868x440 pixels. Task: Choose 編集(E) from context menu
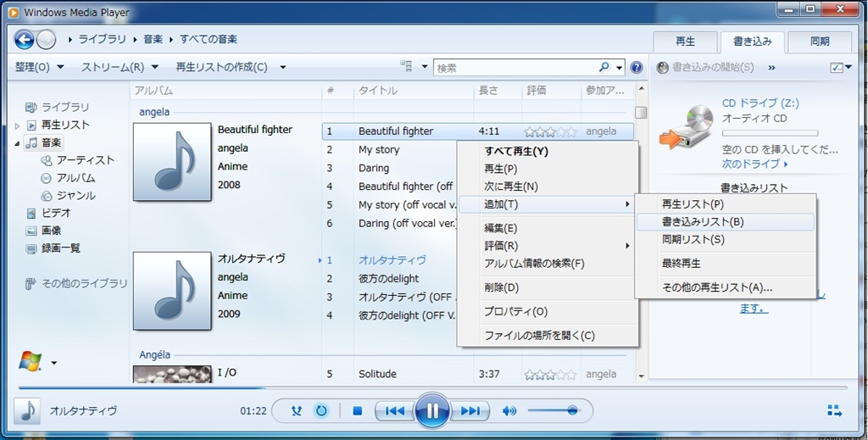tap(548, 228)
